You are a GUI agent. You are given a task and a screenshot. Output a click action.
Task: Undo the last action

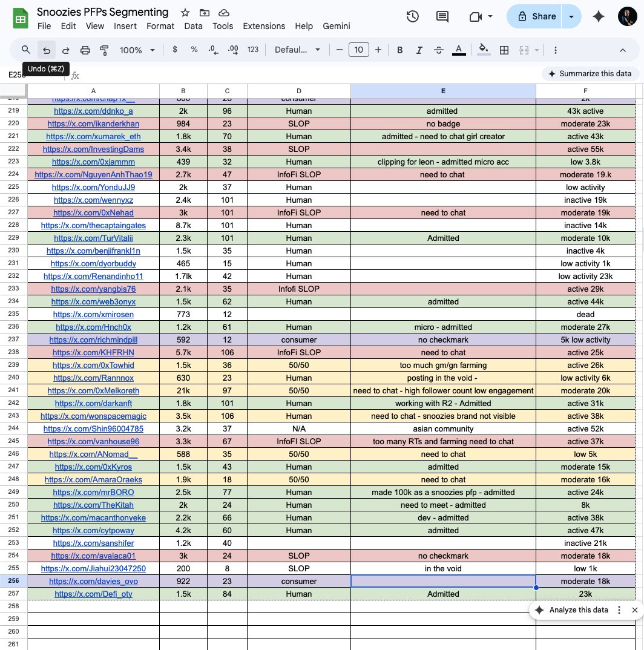pos(47,50)
